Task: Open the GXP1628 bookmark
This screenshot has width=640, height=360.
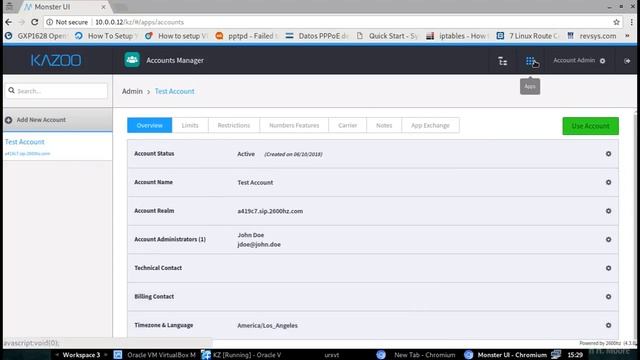Action: [x=37, y=36]
